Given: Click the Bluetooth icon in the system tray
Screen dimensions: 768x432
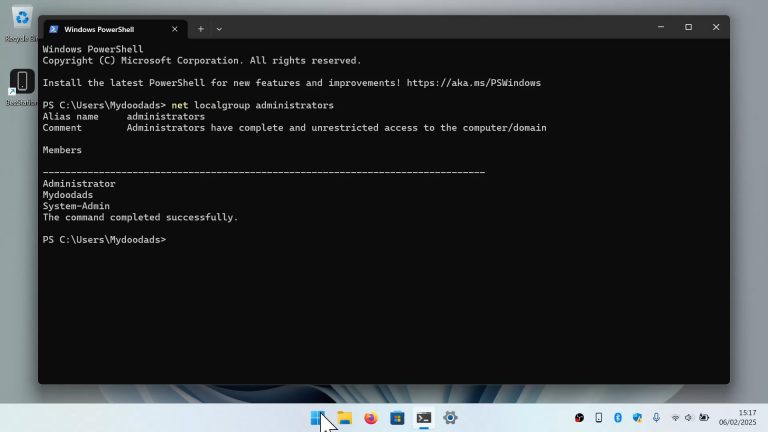Looking at the screenshot, I should [617, 418].
